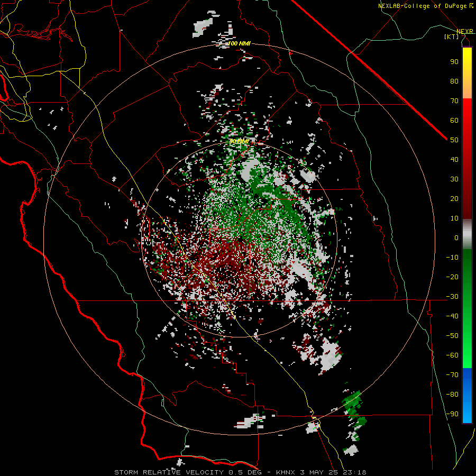
Task: Click the STORM RELATIVE VELOCITY caption text
Action: tap(169, 472)
